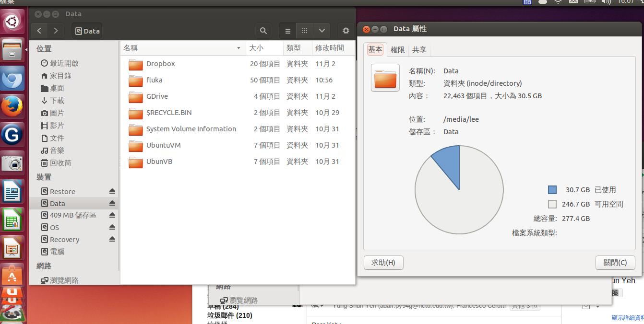Open the network indicator in top panel

tap(558, 2)
